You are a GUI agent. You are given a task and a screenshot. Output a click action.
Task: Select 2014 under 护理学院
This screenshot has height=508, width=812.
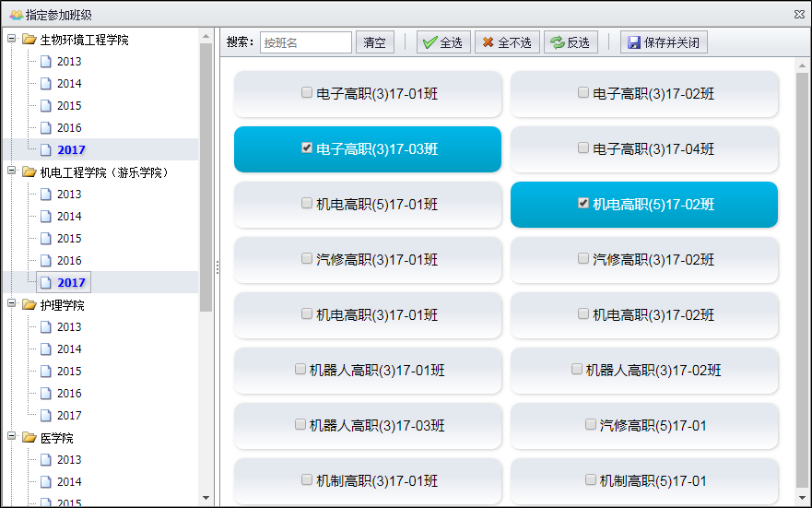click(69, 349)
